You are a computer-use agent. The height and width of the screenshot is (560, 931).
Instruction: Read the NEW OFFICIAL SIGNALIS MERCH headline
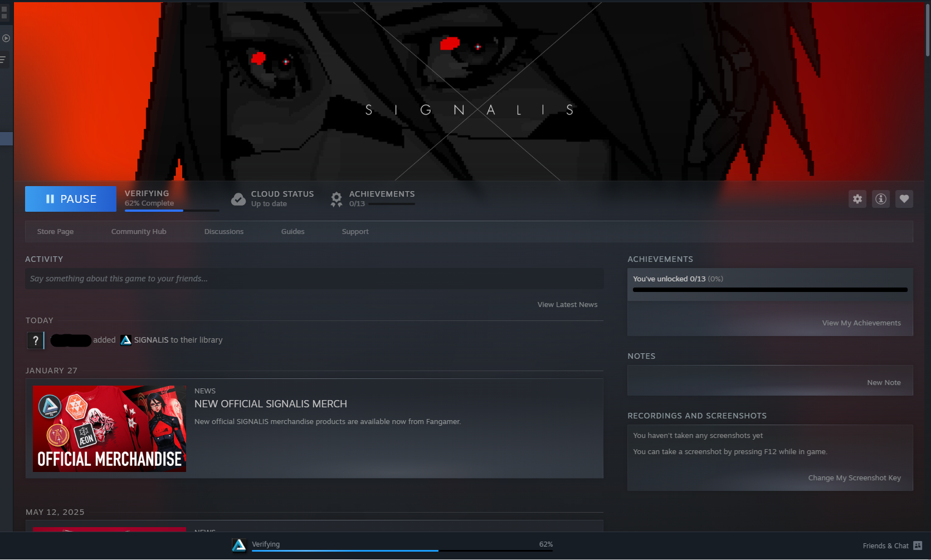pyautogui.click(x=271, y=404)
